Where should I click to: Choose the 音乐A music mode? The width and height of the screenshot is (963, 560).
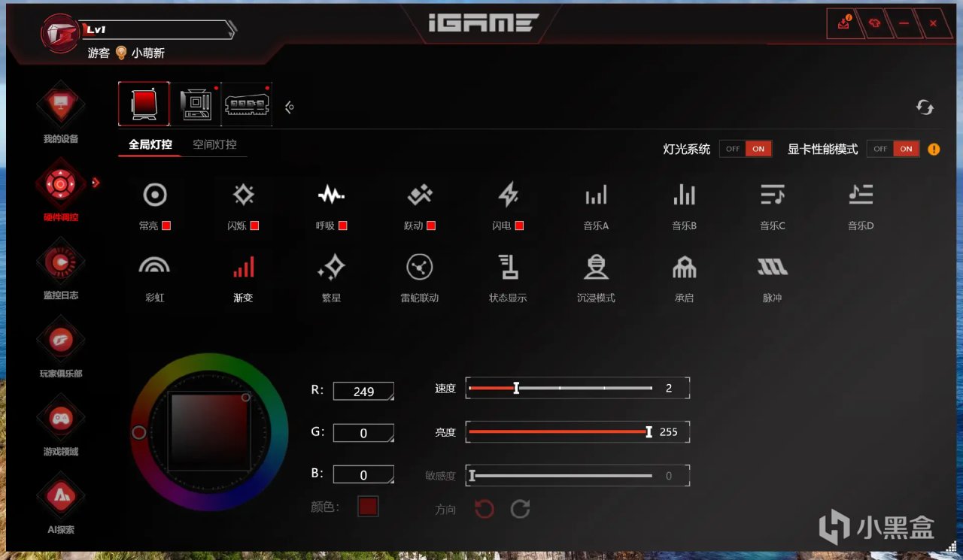pyautogui.click(x=596, y=196)
